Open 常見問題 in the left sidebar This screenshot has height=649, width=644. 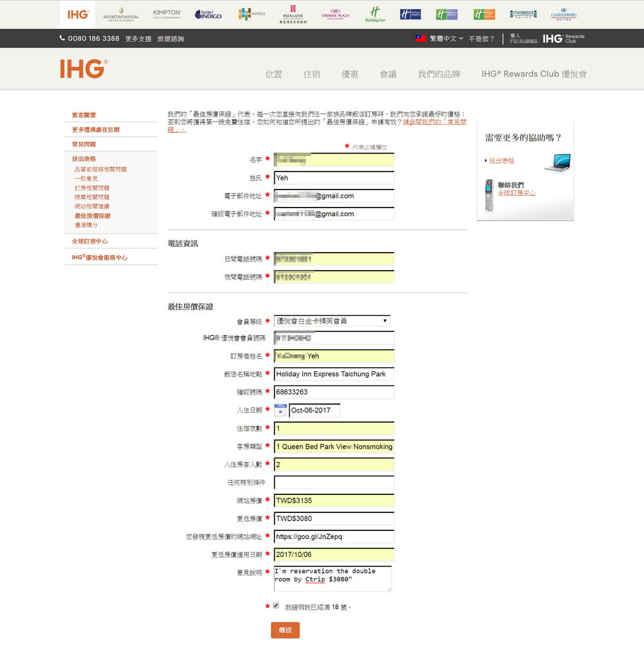coord(84,144)
